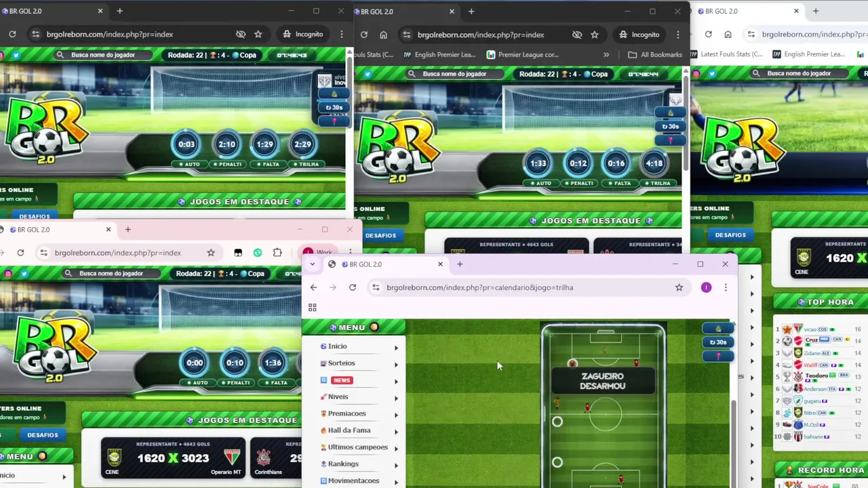Viewport: 868px width, 488px height.
Task: Click Work profile chip in bottom-left window
Action: (318, 253)
